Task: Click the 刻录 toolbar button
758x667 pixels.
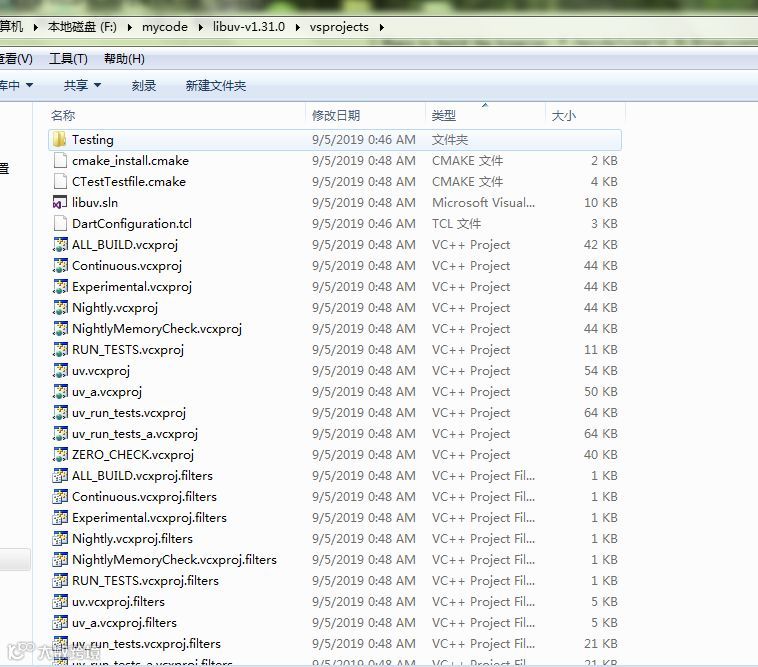Action: click(144, 86)
